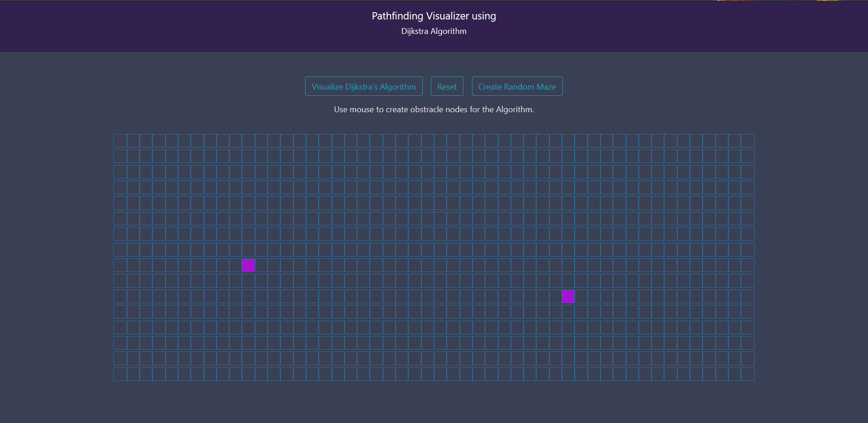868x423 pixels.
Task: Click the "Pathfinding Visualizer using" header title
Action: tap(434, 16)
